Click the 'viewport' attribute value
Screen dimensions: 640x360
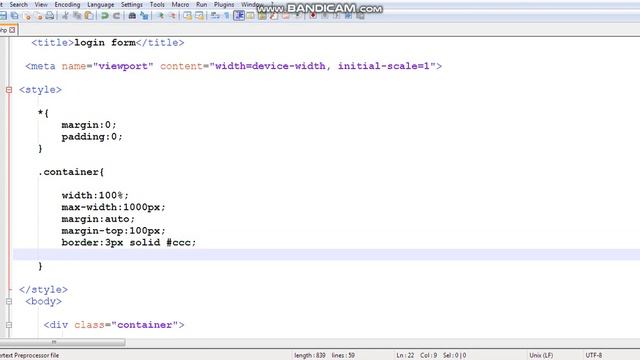pos(123,66)
